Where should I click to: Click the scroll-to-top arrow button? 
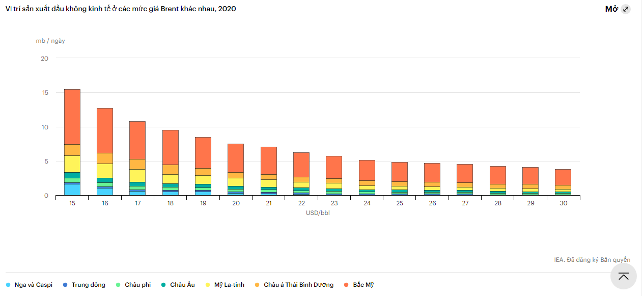click(623, 276)
